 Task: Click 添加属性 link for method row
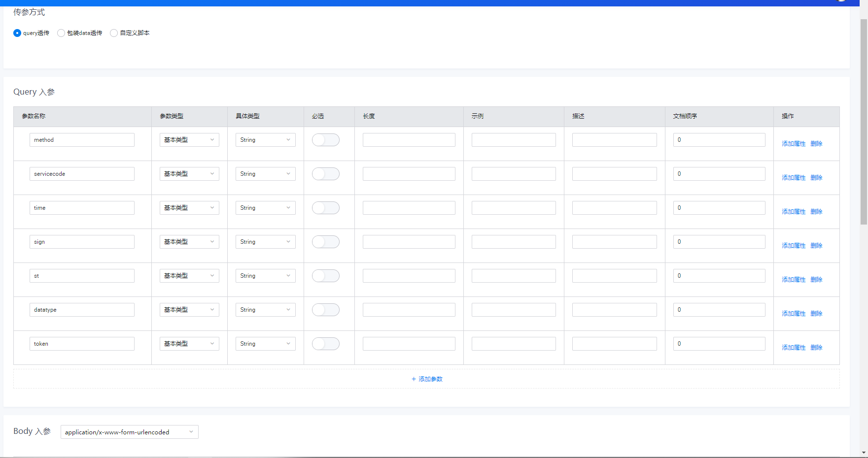(794, 144)
